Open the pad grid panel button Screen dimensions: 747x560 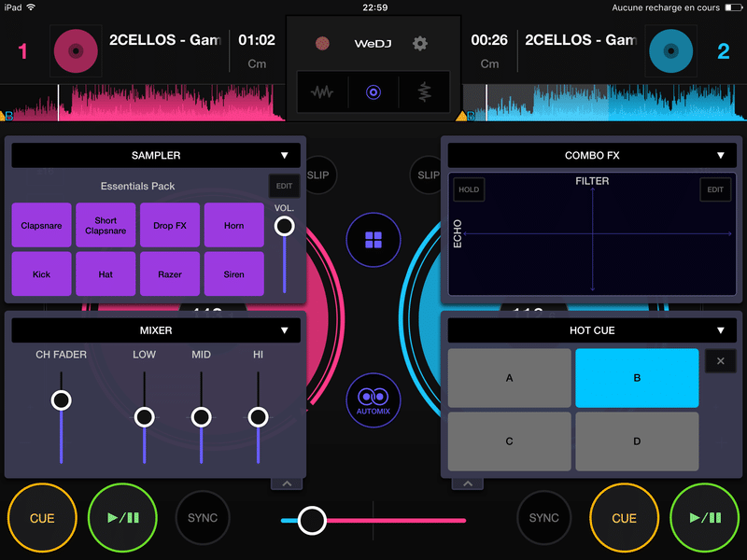[373, 240]
